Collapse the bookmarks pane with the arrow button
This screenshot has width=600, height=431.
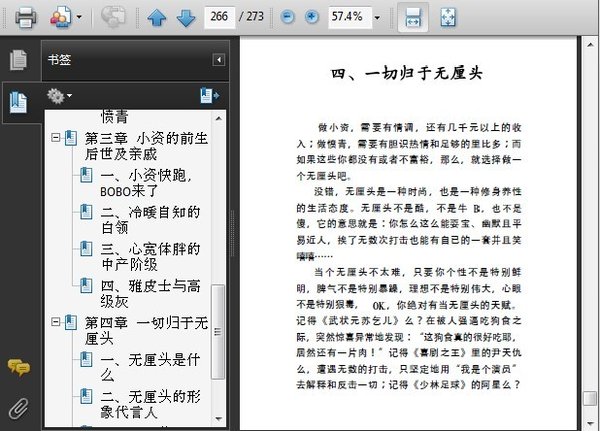(218, 60)
